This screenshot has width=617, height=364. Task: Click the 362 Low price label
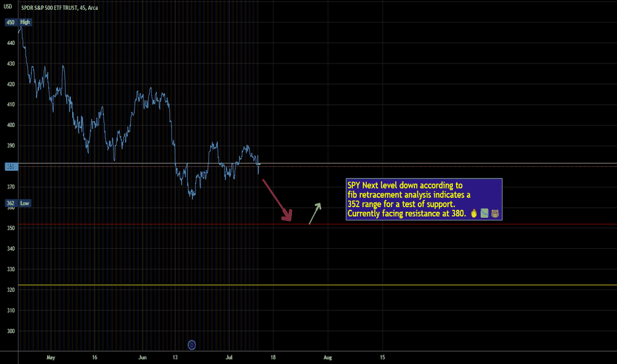click(18, 203)
